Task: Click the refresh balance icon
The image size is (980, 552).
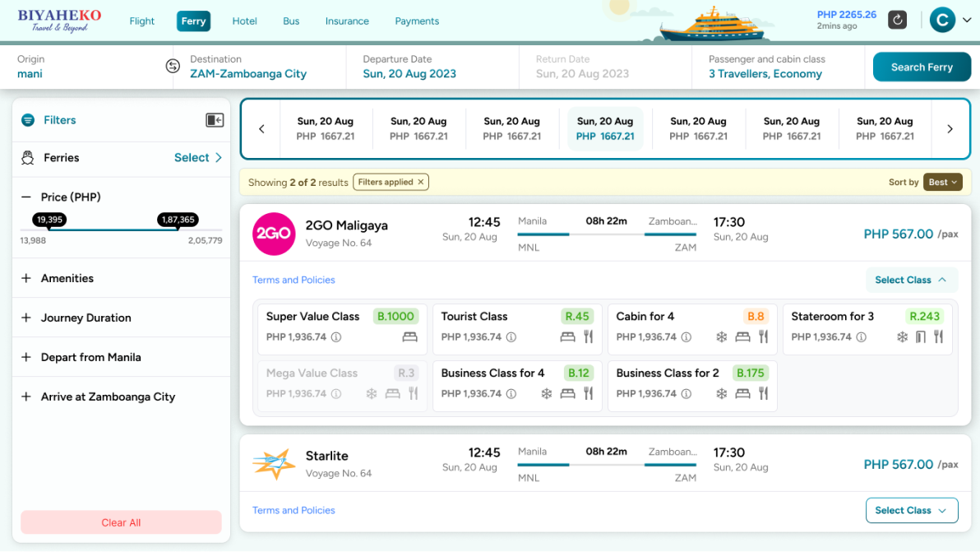Action: coord(897,20)
